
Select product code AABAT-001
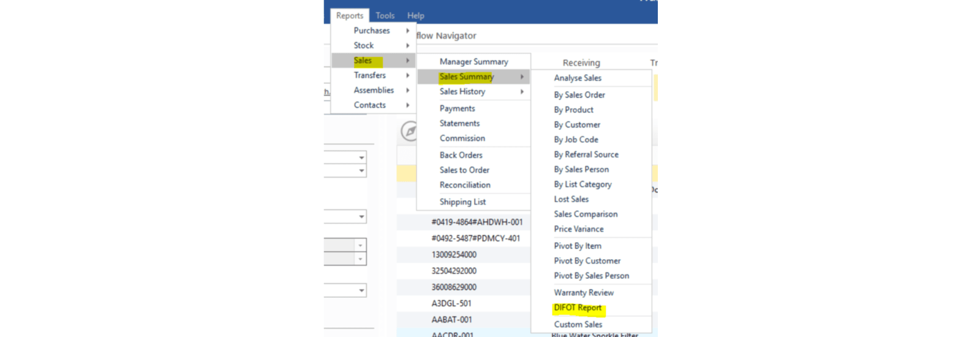coord(451,319)
